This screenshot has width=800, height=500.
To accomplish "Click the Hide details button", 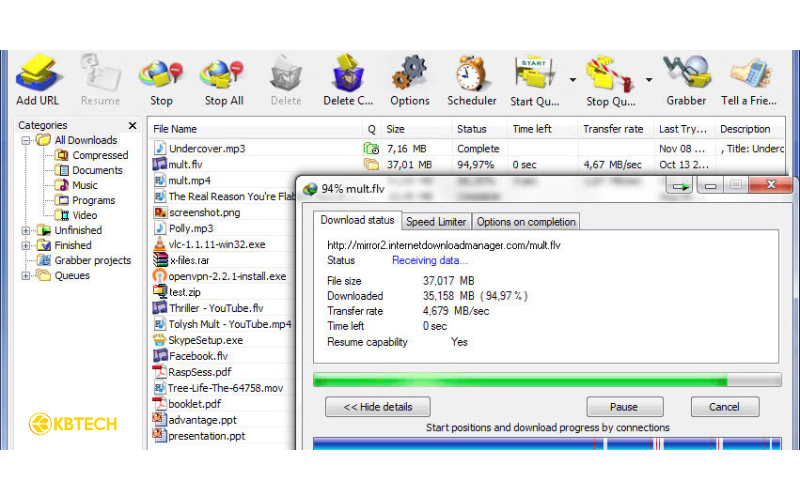I will [x=377, y=407].
